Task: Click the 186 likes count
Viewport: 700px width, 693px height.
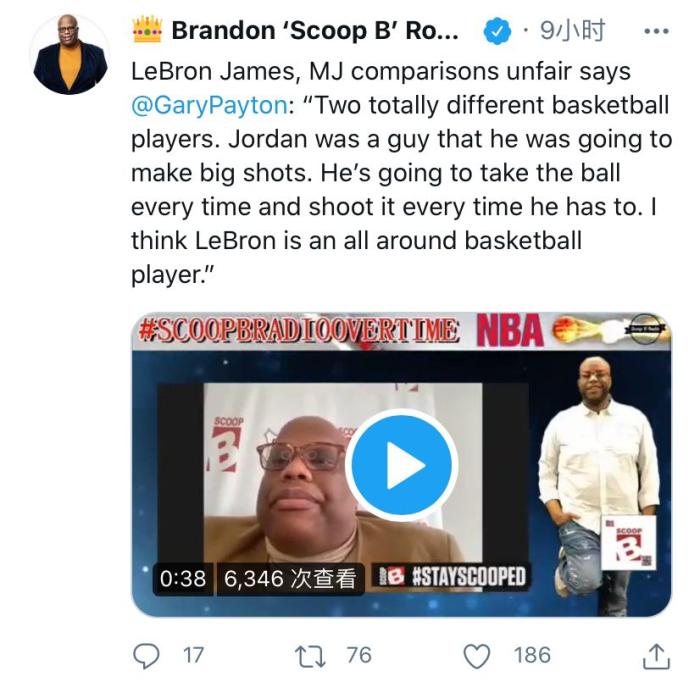Action: coord(532,655)
